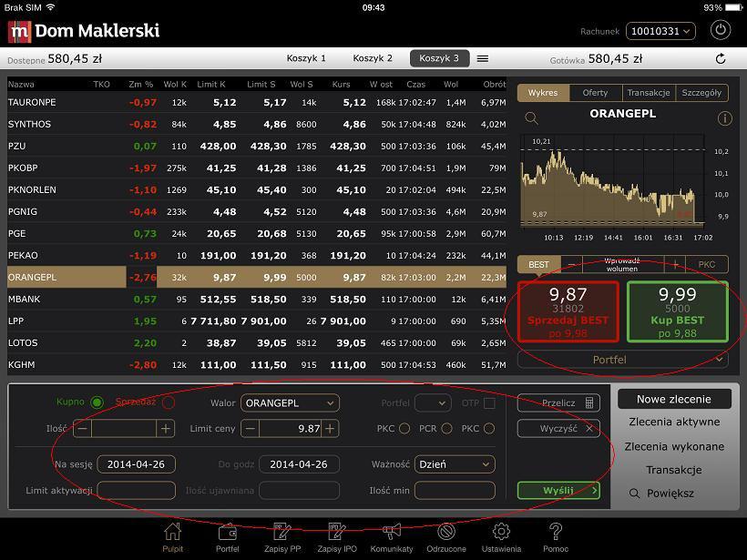The width and height of the screenshot is (747, 560).
Task: Click Powiększ to enlarge
Action: [661, 494]
